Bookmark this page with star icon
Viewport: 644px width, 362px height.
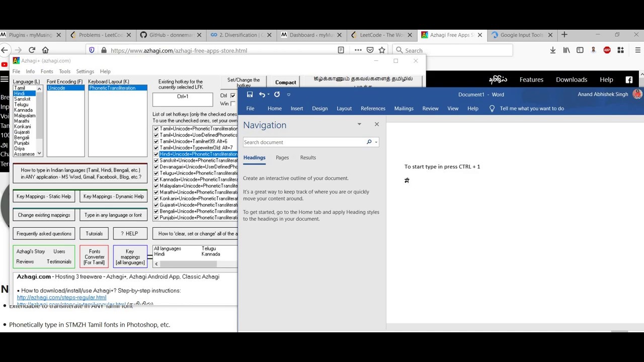point(382,50)
